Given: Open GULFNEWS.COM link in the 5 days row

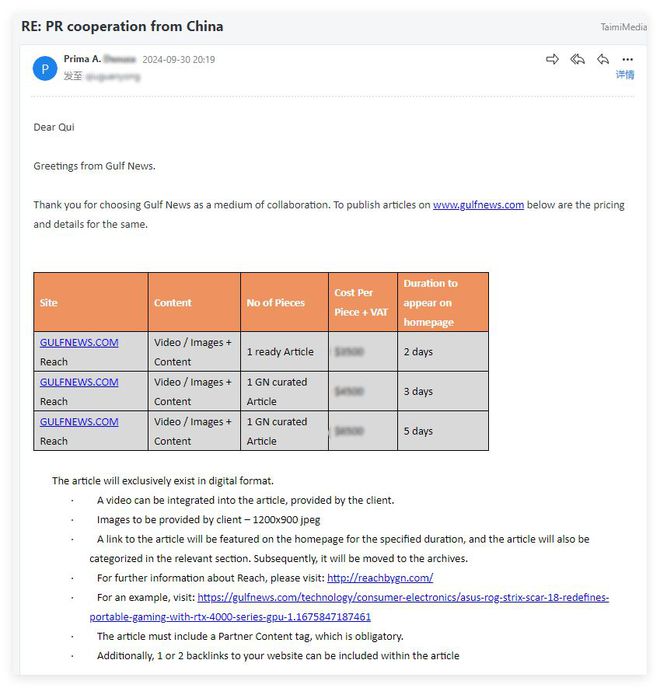Looking at the screenshot, I should tap(79, 422).
